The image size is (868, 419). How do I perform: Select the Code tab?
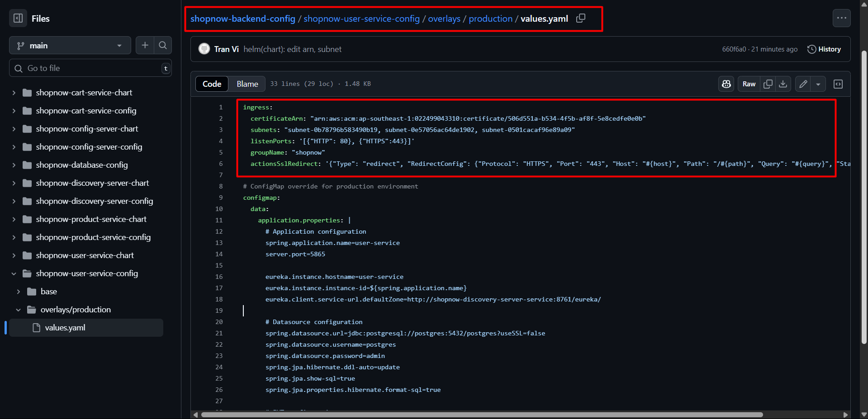coord(212,84)
